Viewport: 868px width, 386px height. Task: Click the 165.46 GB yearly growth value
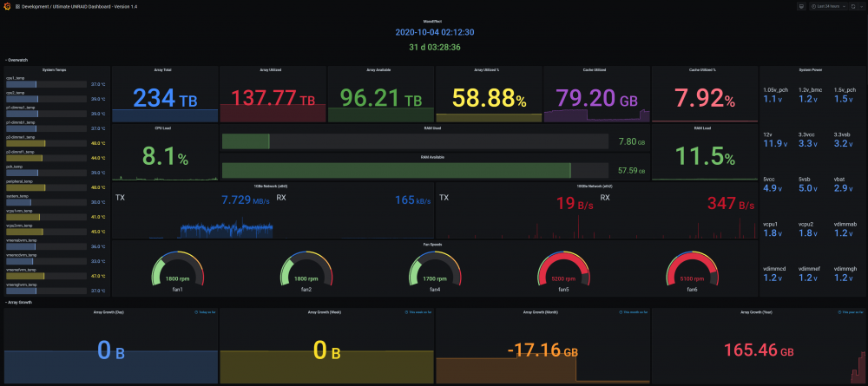click(759, 350)
